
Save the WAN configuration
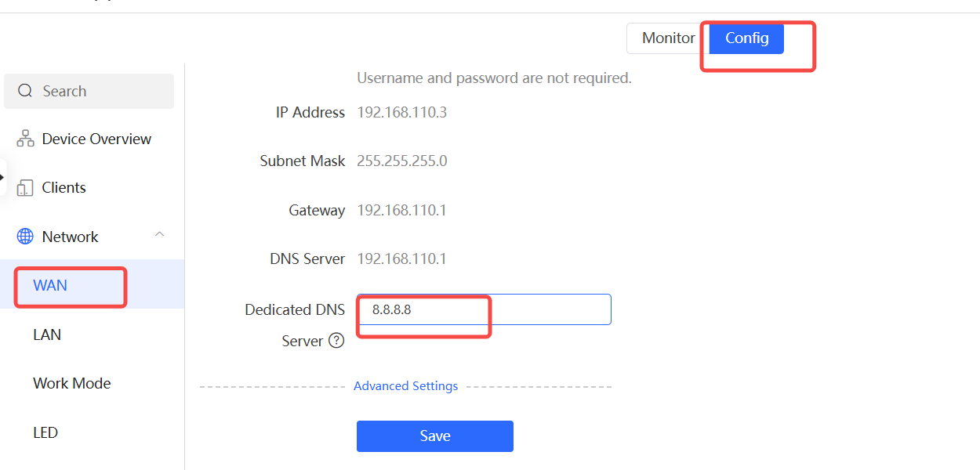pyautogui.click(x=435, y=436)
